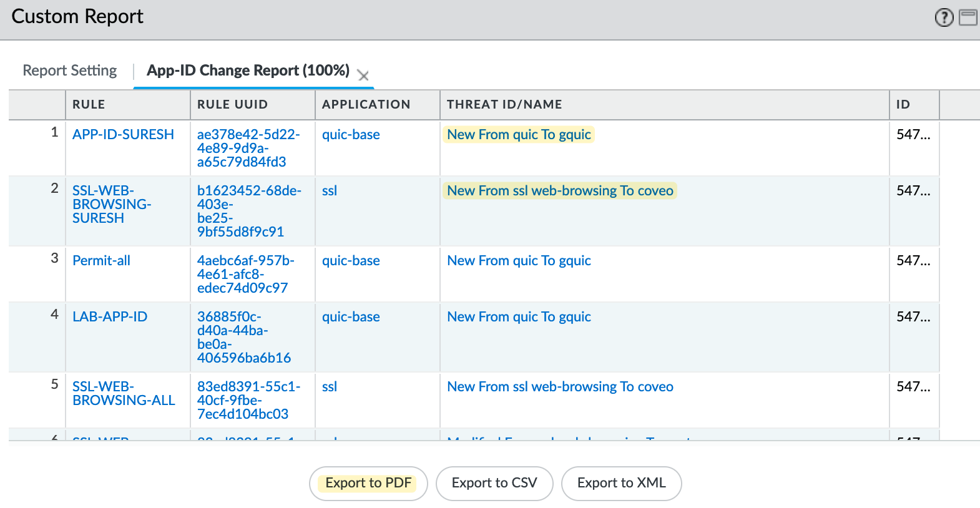Click highlighted 'New From quic To gquic' in row 1
The height and width of the screenshot is (508, 980).
tap(519, 135)
